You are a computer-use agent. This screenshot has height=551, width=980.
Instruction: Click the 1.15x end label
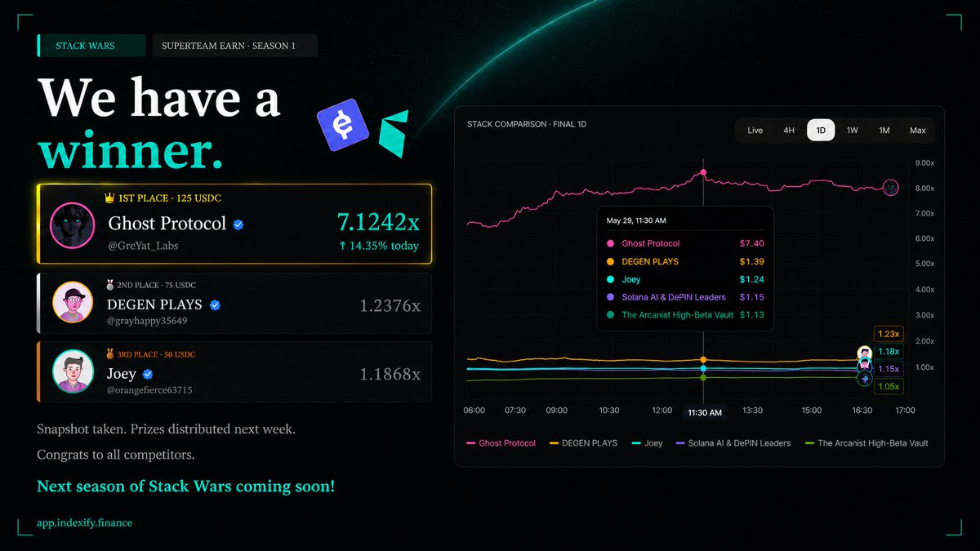pos(888,369)
